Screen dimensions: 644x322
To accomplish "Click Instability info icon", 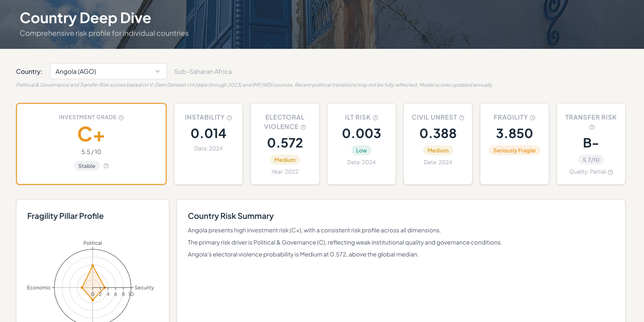I will (229, 118).
